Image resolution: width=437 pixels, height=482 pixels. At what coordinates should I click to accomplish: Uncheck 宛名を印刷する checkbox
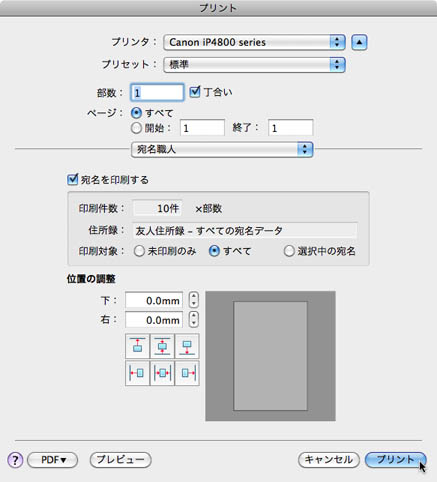(72, 180)
